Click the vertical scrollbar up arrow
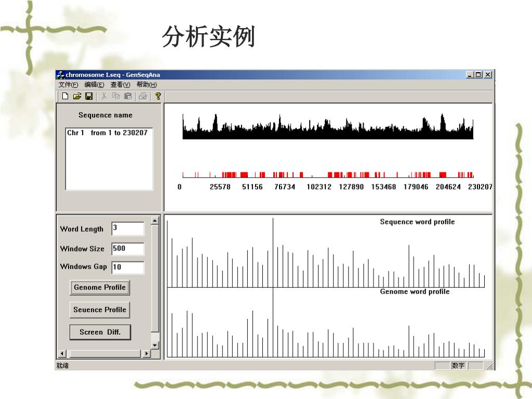The height and width of the screenshot is (399, 532). coord(155,221)
